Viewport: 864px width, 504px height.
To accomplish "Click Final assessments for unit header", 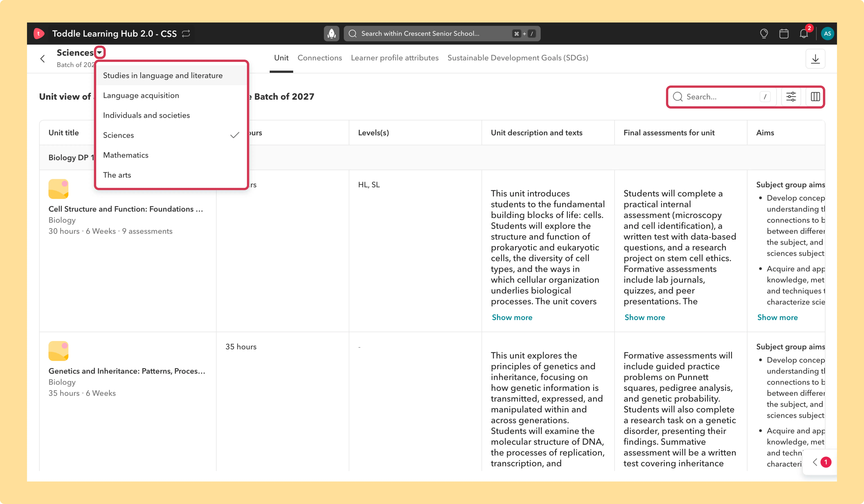I will click(669, 133).
